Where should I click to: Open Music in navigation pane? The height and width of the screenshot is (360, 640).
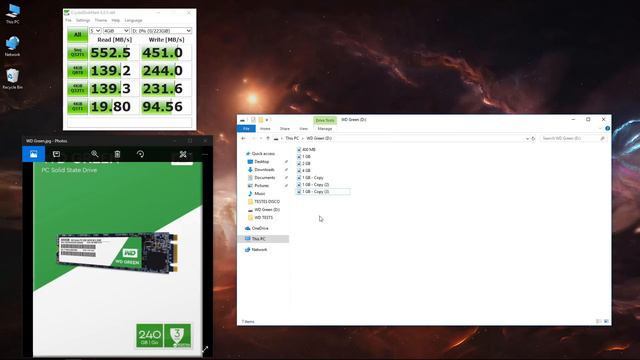pos(256,193)
